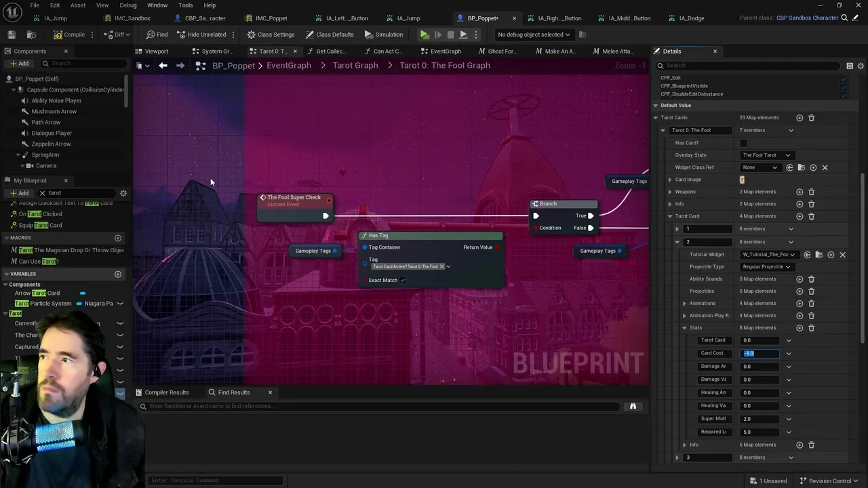Open the Projectile Type dropdown
868x488 pixels.
pos(766,267)
